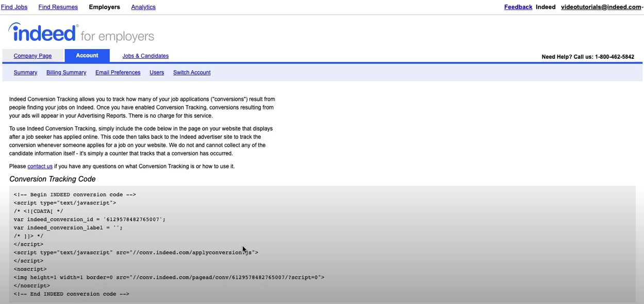Click the indeed_conversion_label variable line
The height and width of the screenshot is (304, 644).
tap(68, 228)
